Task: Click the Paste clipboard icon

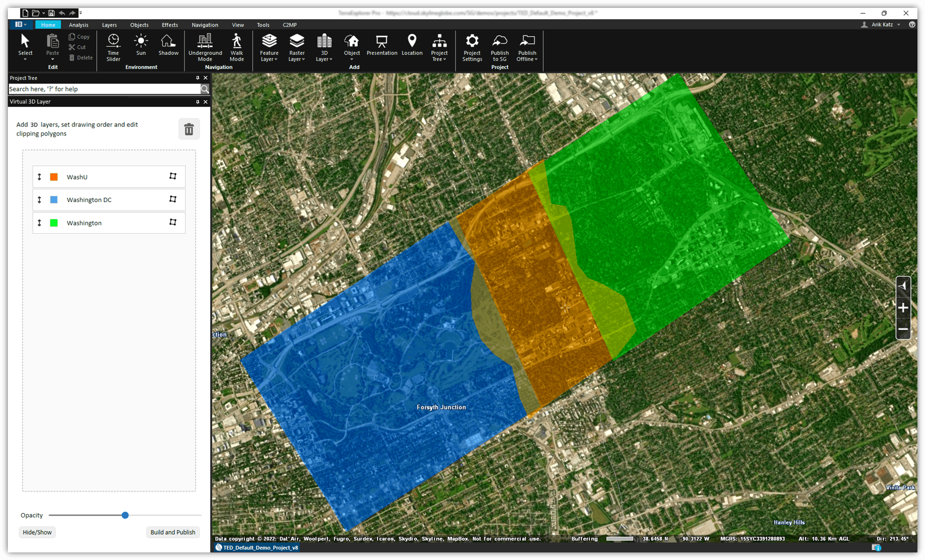Action: pos(52,41)
